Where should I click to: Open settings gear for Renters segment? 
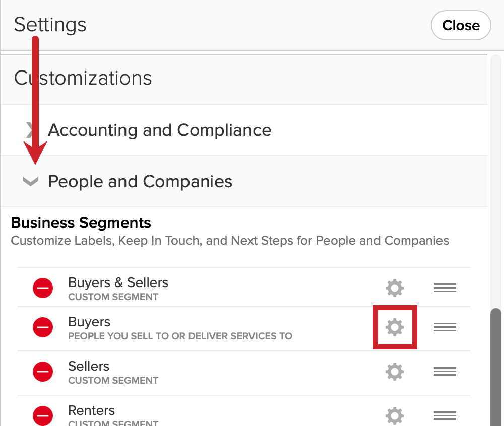coord(395,416)
